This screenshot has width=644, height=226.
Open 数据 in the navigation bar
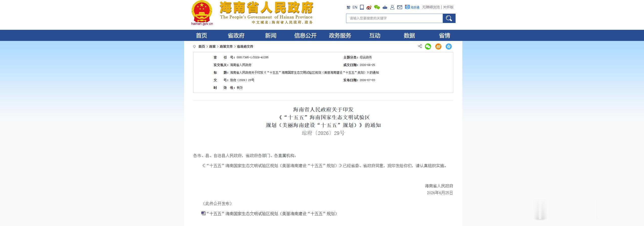409,35
